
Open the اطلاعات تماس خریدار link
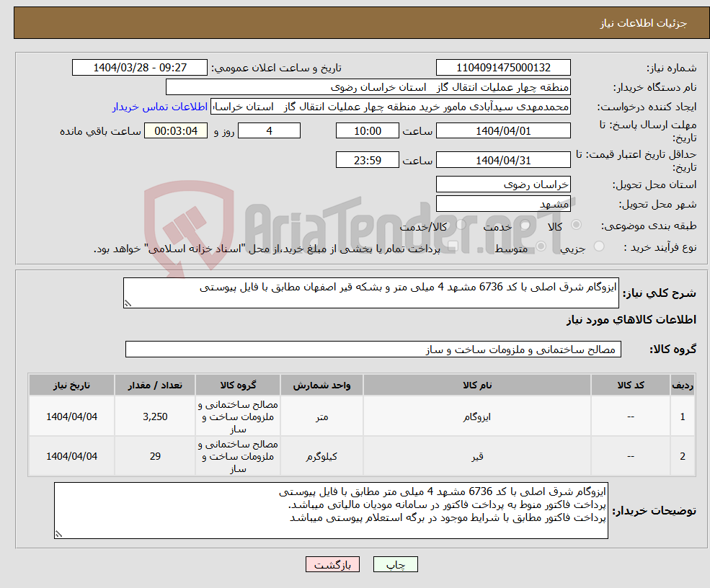[x=160, y=107]
